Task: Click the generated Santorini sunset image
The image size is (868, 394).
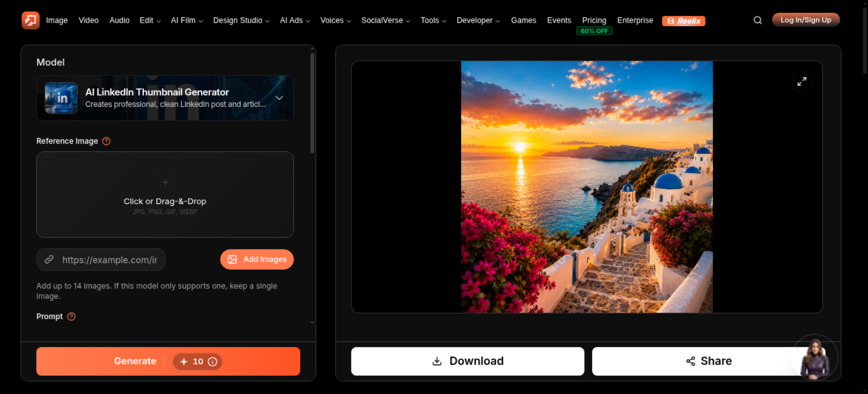Action: pos(587,187)
